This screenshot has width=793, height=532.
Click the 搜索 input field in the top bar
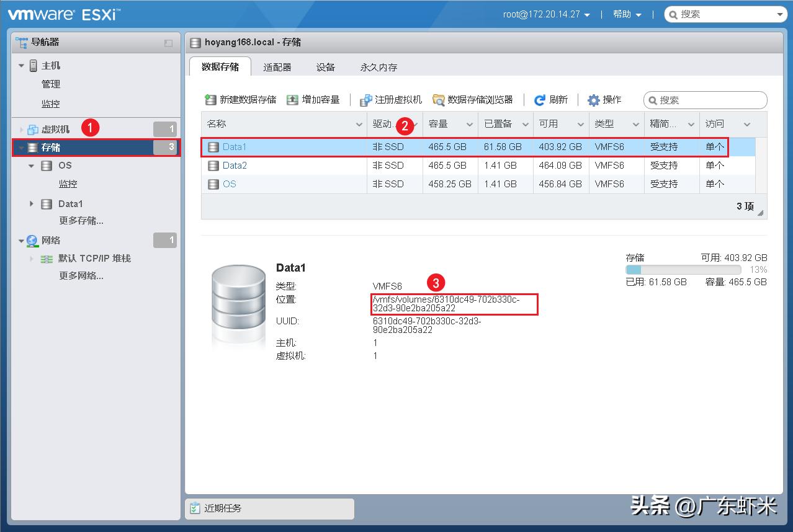726,14
